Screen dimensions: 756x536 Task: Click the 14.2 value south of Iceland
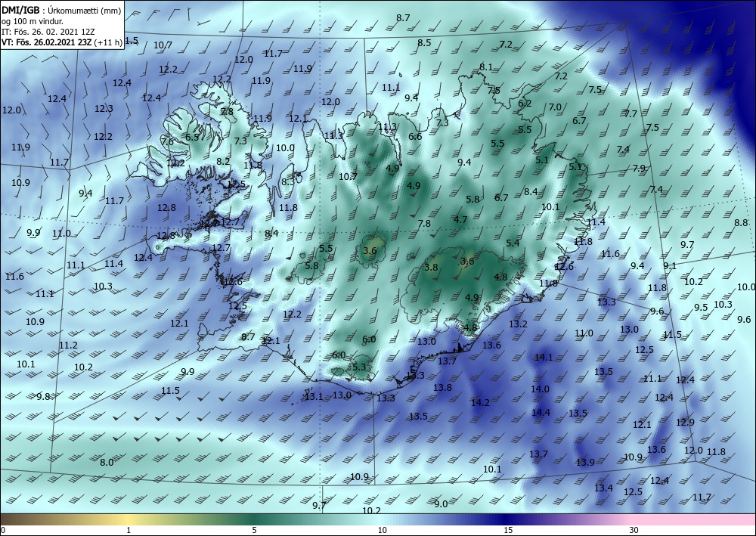[x=480, y=402]
